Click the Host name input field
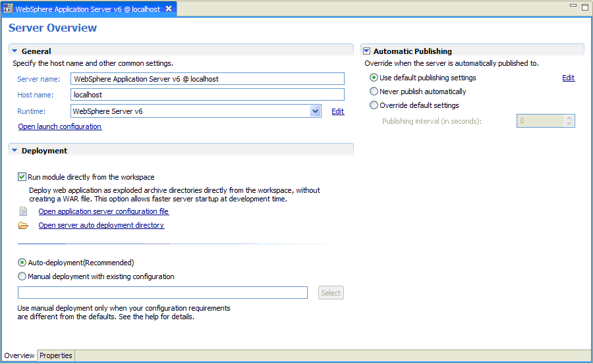The height and width of the screenshot is (364, 593). point(208,95)
